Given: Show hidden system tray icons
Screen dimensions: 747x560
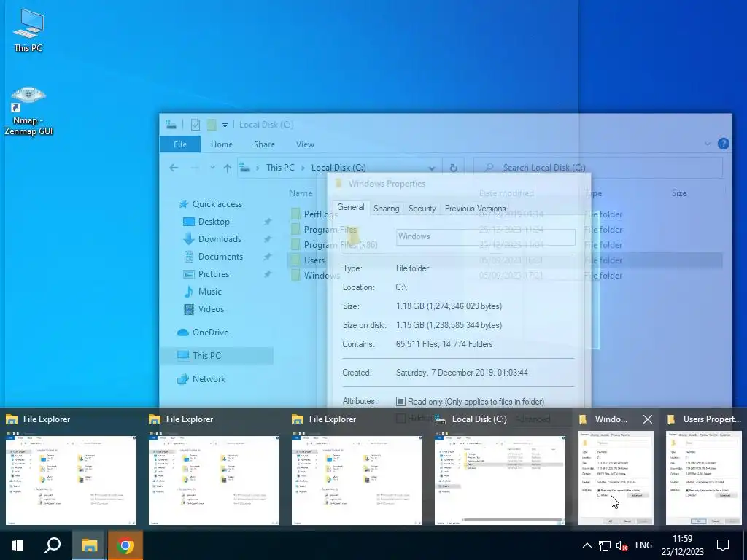Looking at the screenshot, I should tap(587, 545).
